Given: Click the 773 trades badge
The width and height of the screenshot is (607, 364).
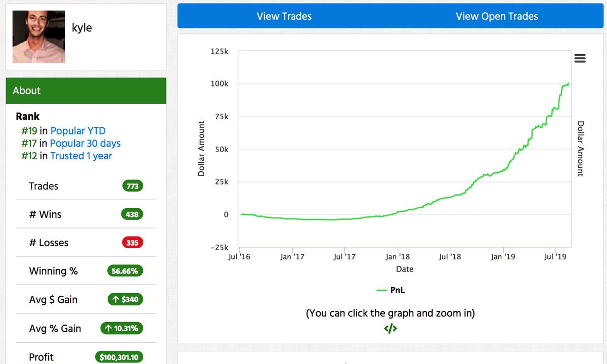Looking at the screenshot, I should (133, 186).
